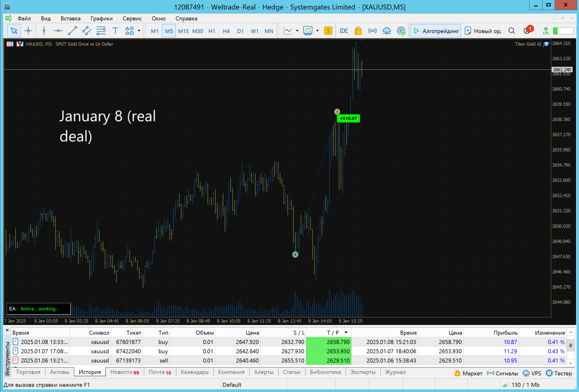Switch chart timeframe to H1
579x392 pixels.
tap(212, 31)
